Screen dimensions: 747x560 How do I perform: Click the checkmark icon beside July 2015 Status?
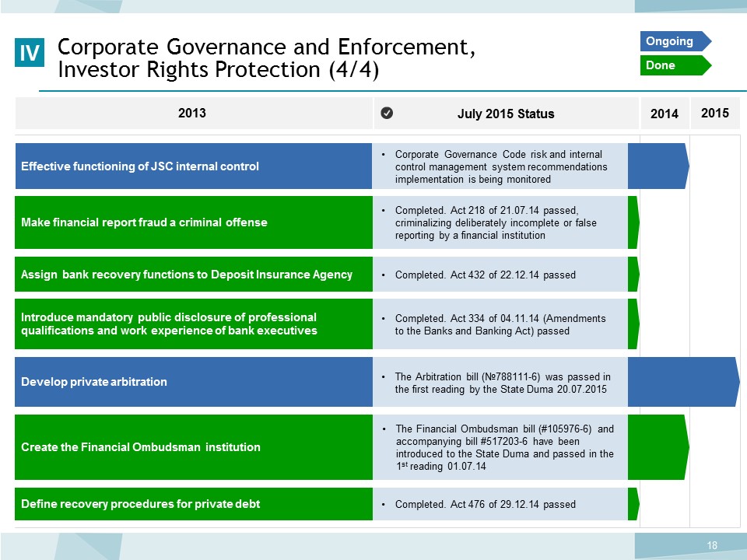point(387,113)
